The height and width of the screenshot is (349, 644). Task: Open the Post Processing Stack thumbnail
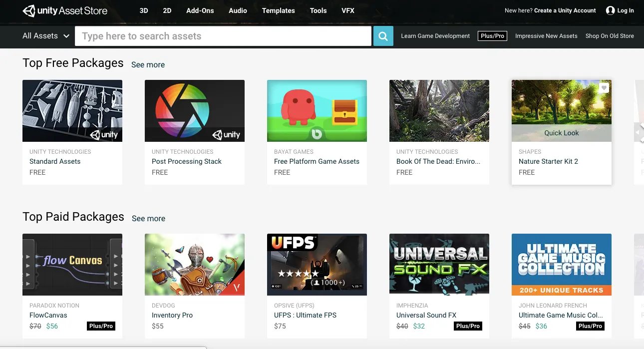(x=195, y=111)
